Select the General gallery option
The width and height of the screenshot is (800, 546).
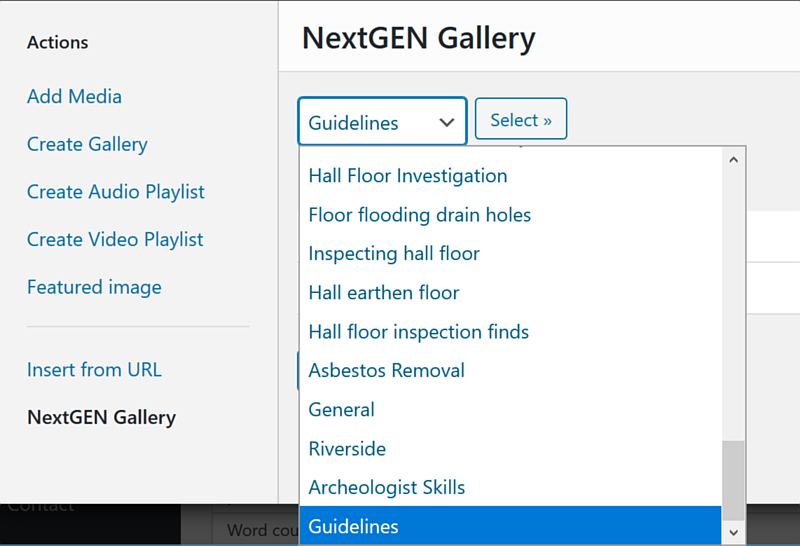[510, 410]
